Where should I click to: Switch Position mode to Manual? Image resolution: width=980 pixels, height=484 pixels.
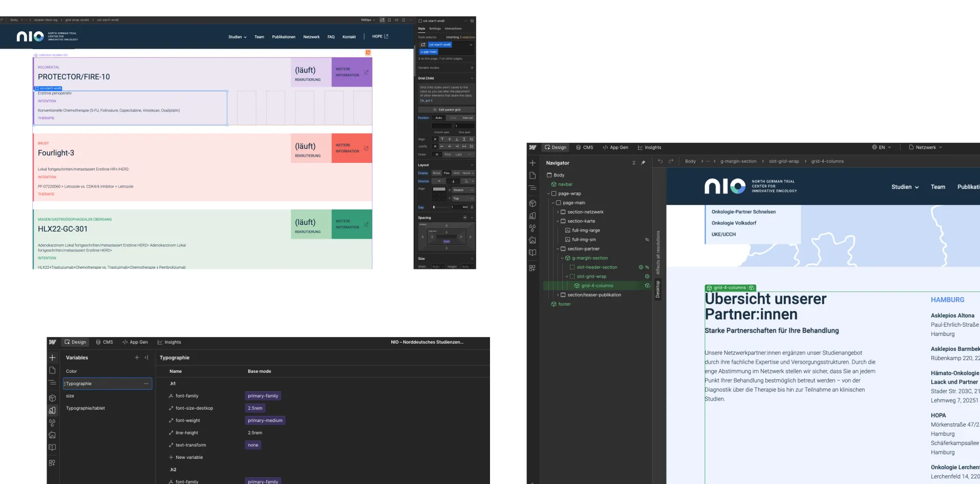[x=467, y=118]
